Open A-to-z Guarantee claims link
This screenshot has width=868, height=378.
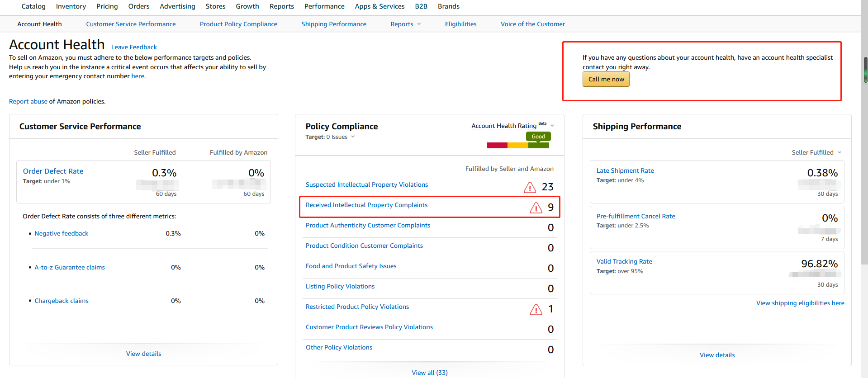pos(70,268)
